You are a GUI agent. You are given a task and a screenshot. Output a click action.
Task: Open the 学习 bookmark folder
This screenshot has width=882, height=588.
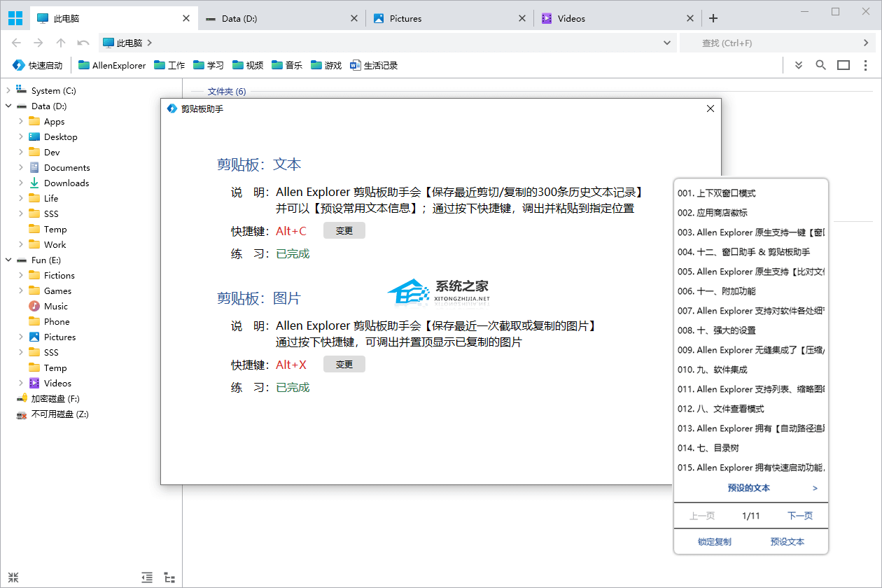coord(209,65)
